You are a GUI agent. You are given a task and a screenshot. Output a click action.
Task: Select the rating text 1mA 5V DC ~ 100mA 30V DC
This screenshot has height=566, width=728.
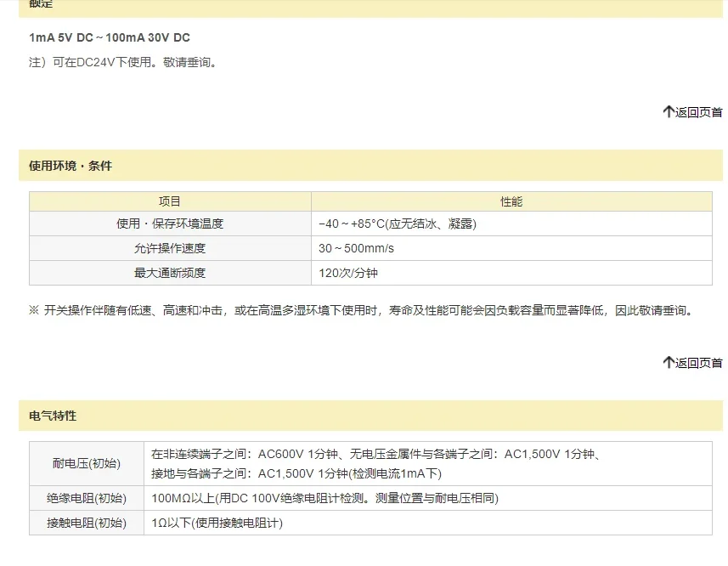(110, 37)
